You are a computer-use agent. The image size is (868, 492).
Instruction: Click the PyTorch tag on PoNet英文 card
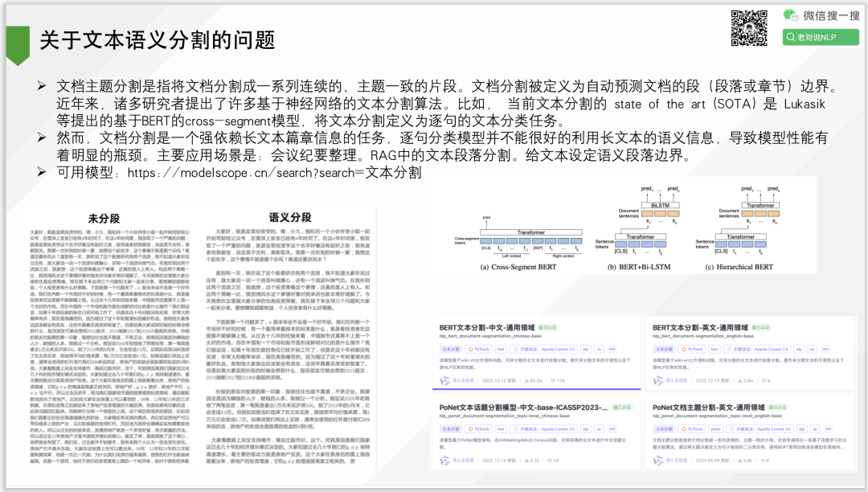[691, 429]
